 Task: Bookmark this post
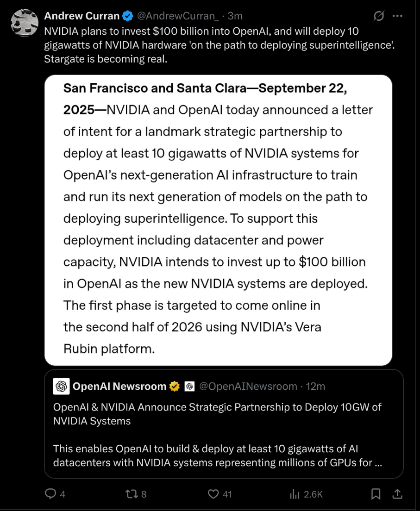(376, 494)
